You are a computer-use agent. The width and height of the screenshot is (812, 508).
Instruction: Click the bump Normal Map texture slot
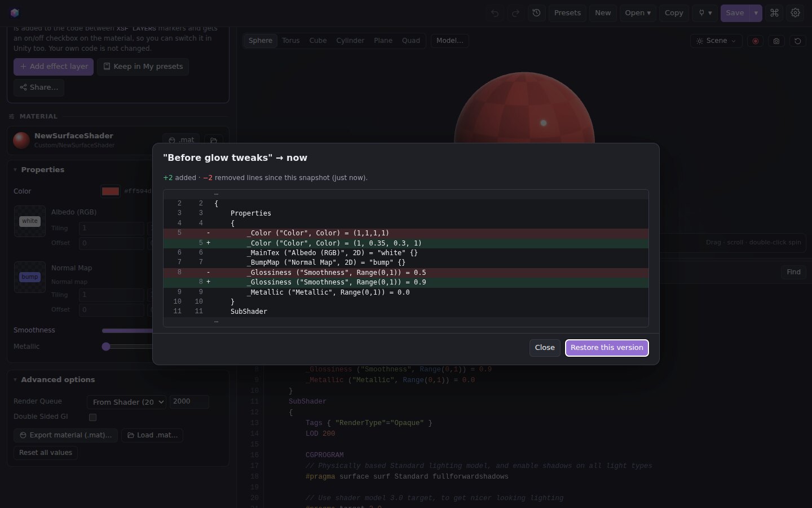coord(30,277)
